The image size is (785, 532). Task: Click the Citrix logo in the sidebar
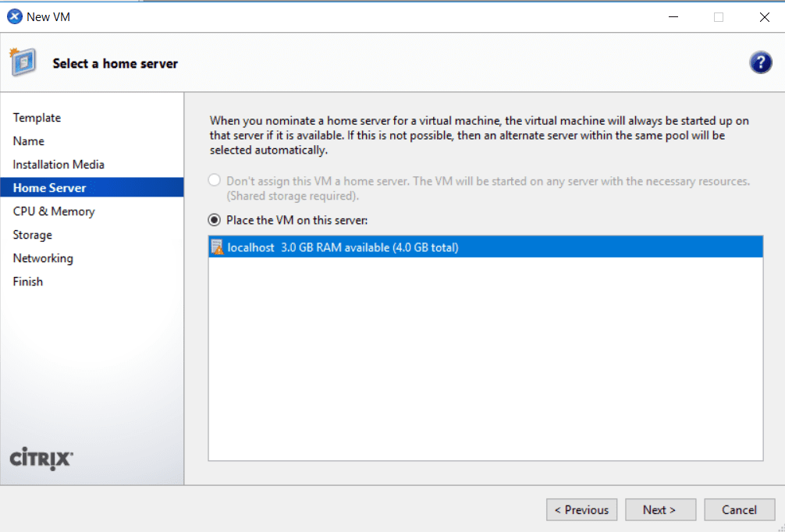pos(41,459)
